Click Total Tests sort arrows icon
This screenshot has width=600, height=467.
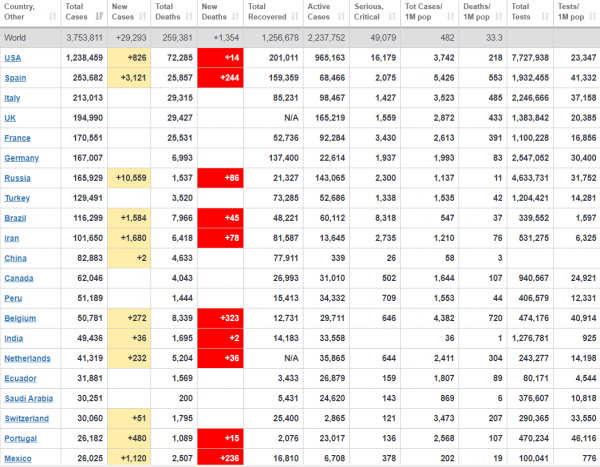[x=545, y=16]
